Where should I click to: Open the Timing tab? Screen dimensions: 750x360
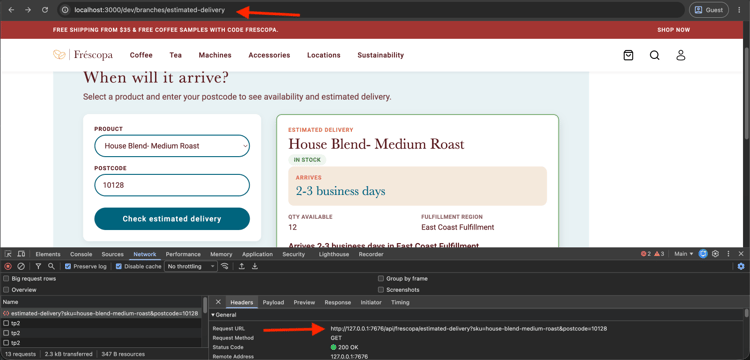[x=400, y=303]
